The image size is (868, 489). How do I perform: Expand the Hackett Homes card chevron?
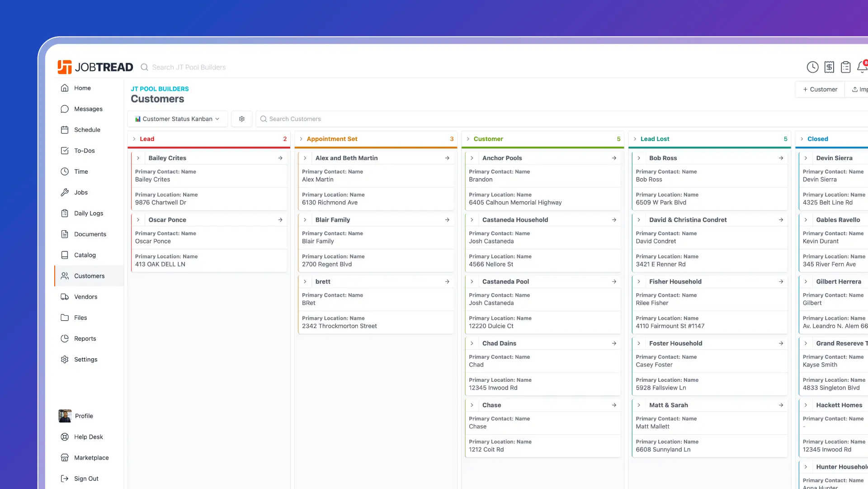[x=806, y=405]
